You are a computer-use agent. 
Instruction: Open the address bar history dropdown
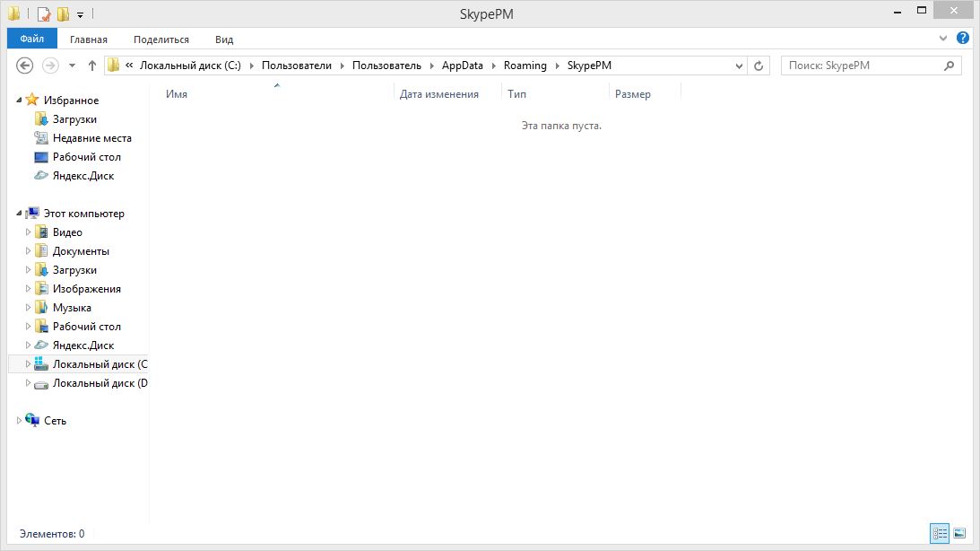pyautogui.click(x=739, y=66)
